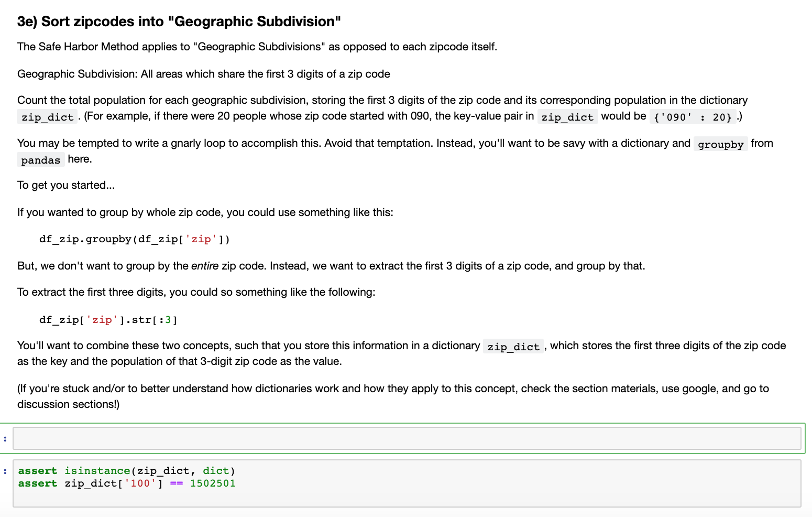Viewport: 812px width, 517px height.
Task: Click the zip_dict inline code badge
Action: (x=46, y=116)
